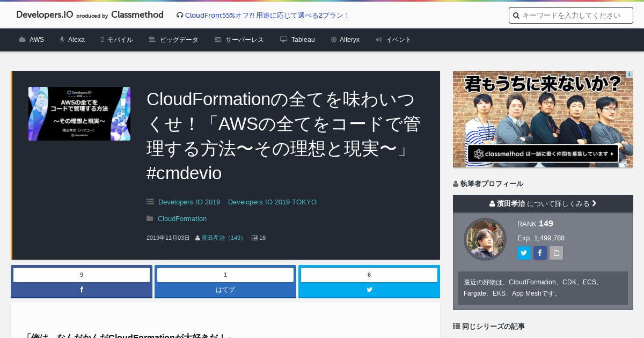Viewport: 644px width, 338px height.
Task: Open the イベント menu item
Action: 393,40
